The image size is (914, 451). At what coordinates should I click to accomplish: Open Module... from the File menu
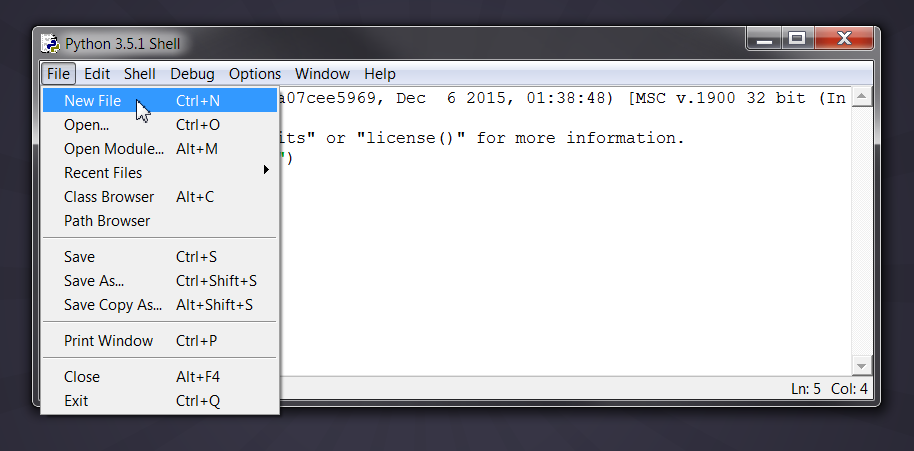point(160,149)
